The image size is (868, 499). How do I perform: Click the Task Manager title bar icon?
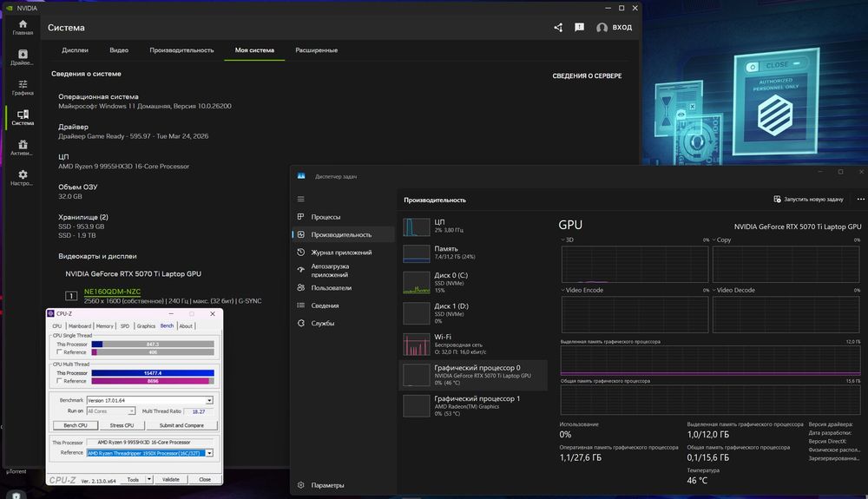(301, 176)
